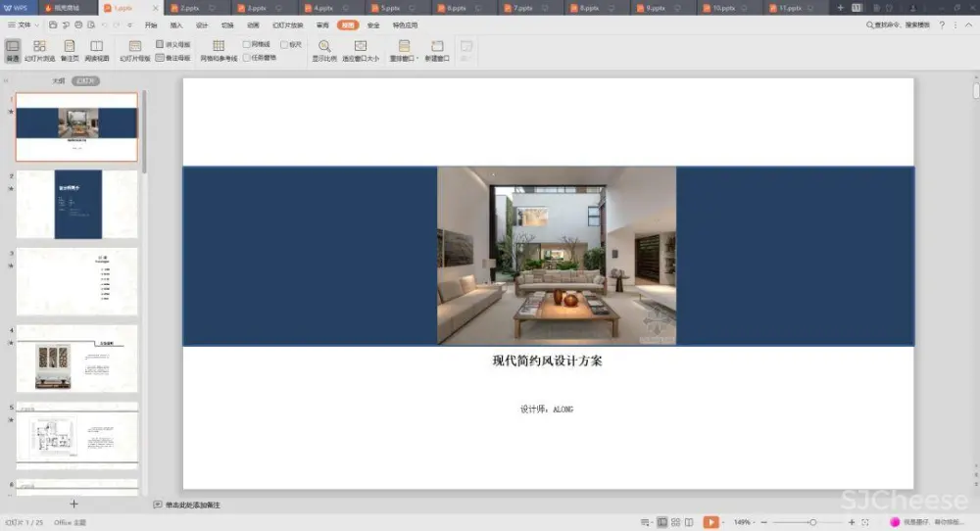Select slide 4 thumbnail

coord(76,359)
